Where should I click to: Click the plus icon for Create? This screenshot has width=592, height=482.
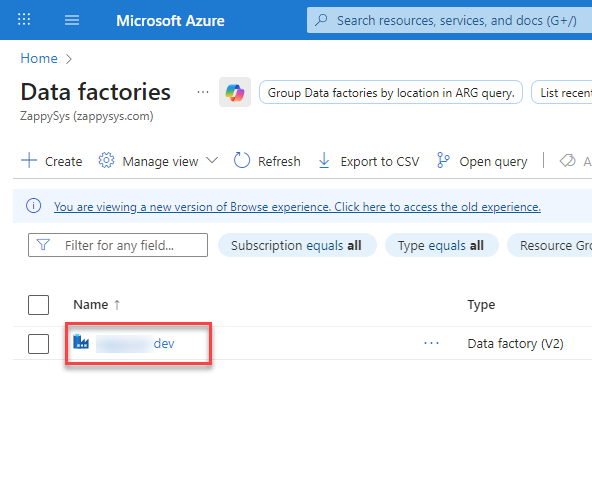tap(29, 160)
